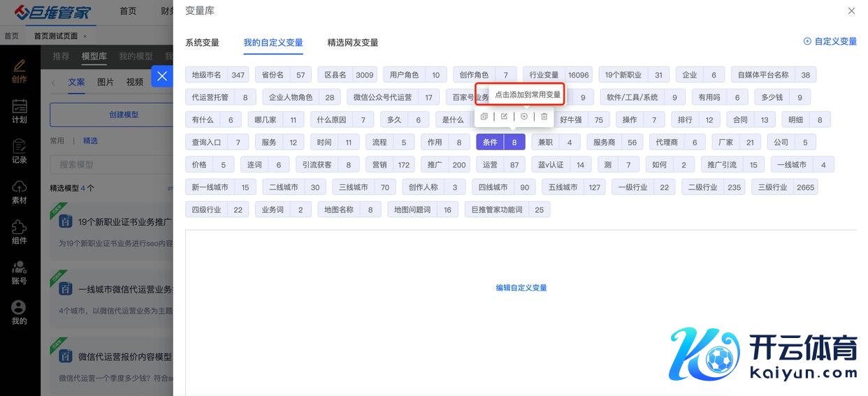Click 编辑自定义变量 link
This screenshot has width=868, height=396.
[521, 288]
